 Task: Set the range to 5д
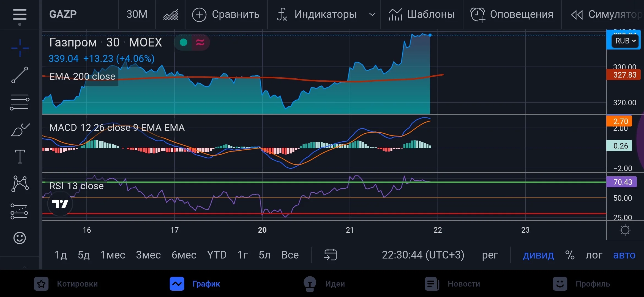84,255
